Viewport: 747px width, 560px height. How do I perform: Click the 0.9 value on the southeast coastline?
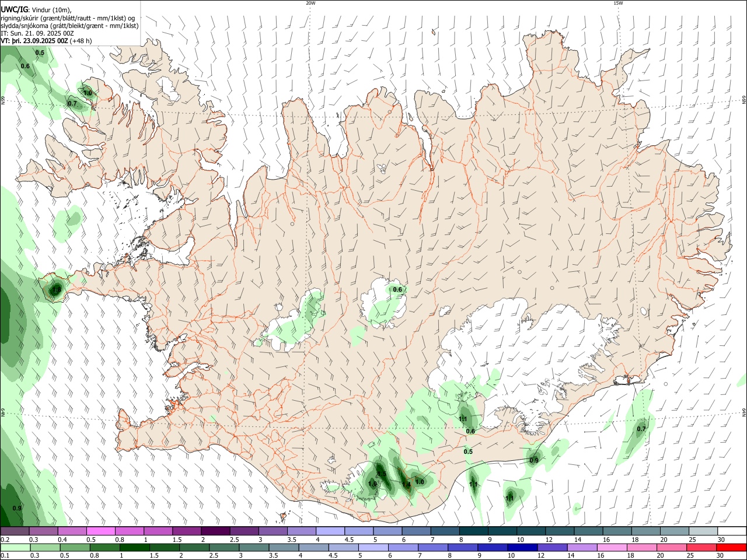coord(534,460)
